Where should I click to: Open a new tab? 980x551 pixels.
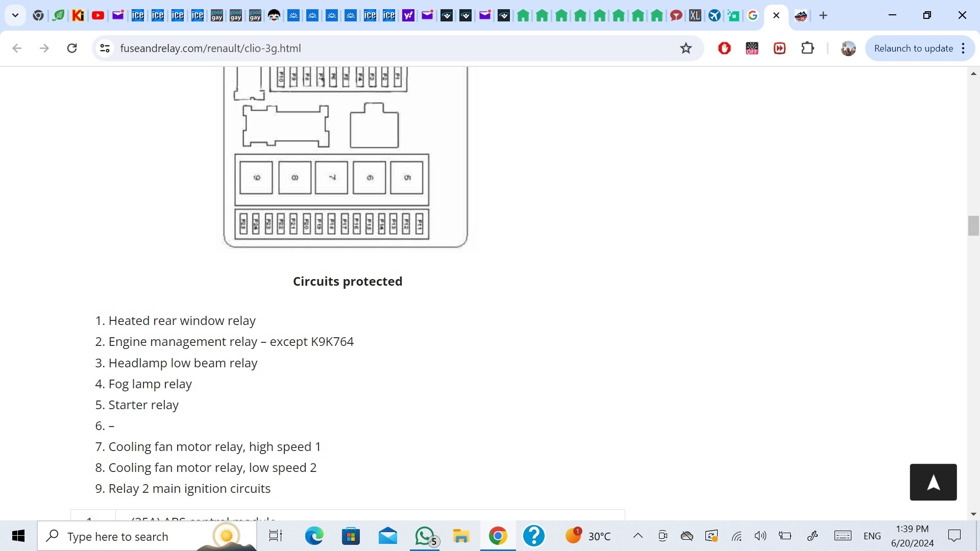click(x=823, y=16)
